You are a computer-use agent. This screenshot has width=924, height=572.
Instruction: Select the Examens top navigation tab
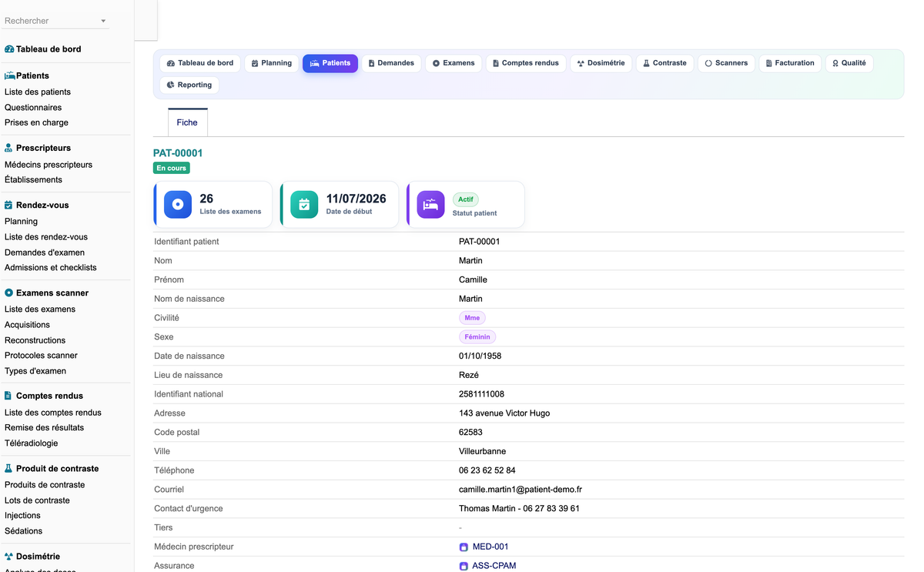[x=454, y=63]
